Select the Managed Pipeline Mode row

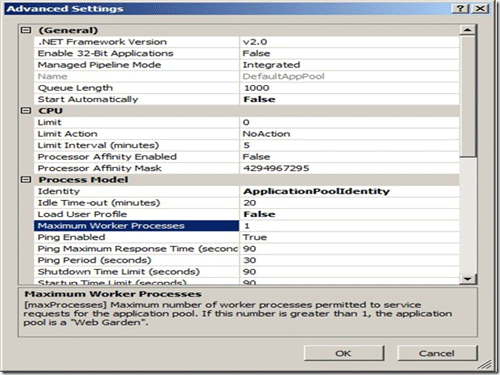[x=247, y=65]
